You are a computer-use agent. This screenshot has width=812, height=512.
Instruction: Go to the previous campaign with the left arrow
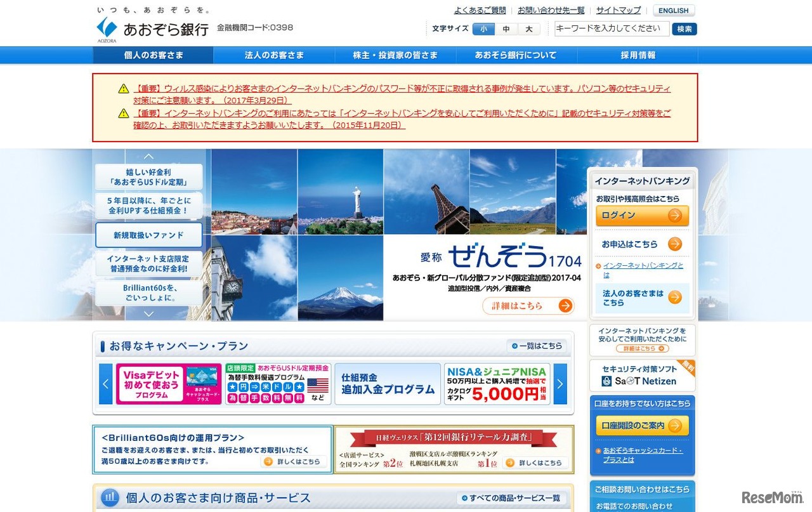coord(106,384)
